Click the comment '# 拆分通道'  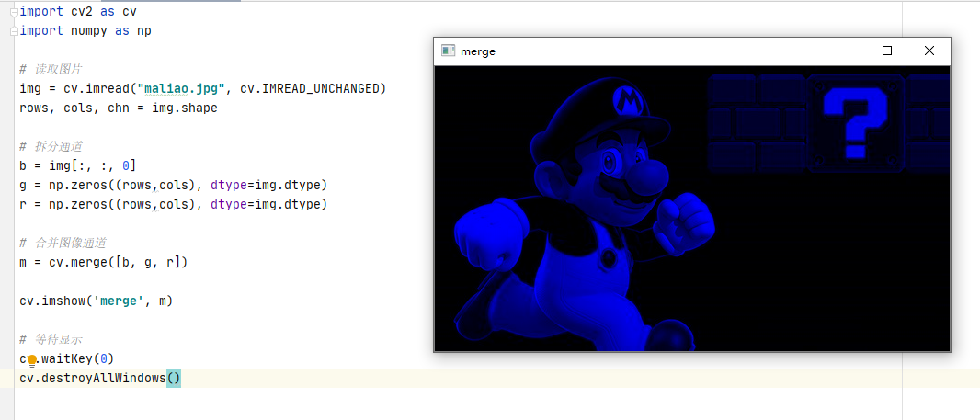51,147
